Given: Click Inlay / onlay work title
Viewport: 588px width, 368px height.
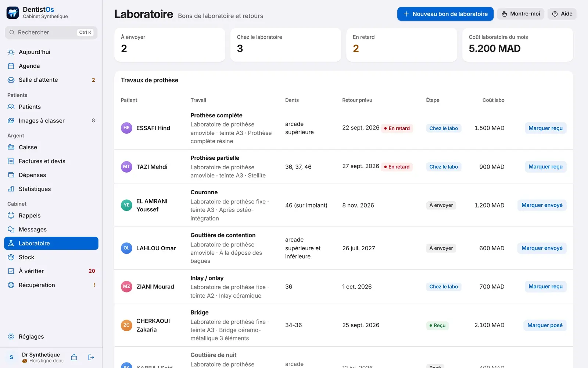Looking at the screenshot, I should click(207, 278).
